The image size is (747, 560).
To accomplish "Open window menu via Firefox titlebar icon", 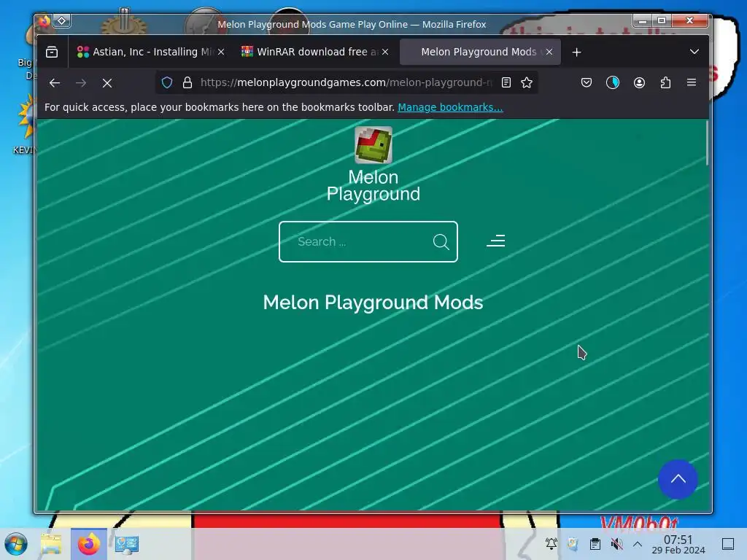I will 44,21.
